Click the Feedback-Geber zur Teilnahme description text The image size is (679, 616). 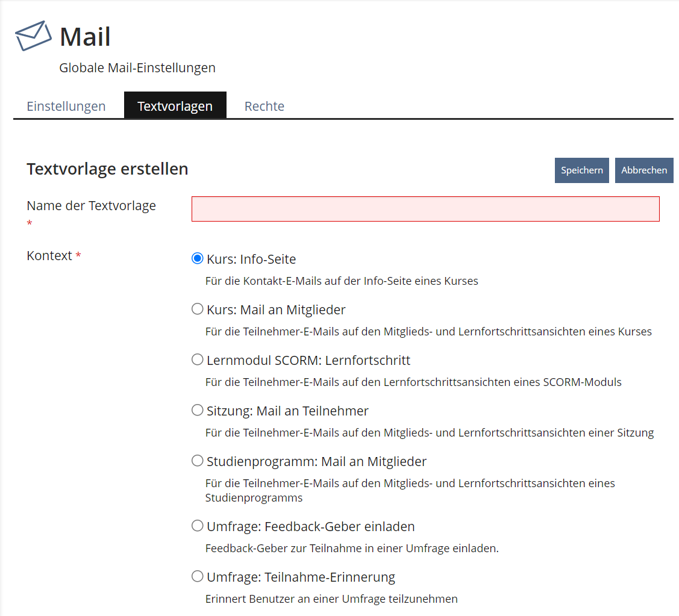[352, 549]
